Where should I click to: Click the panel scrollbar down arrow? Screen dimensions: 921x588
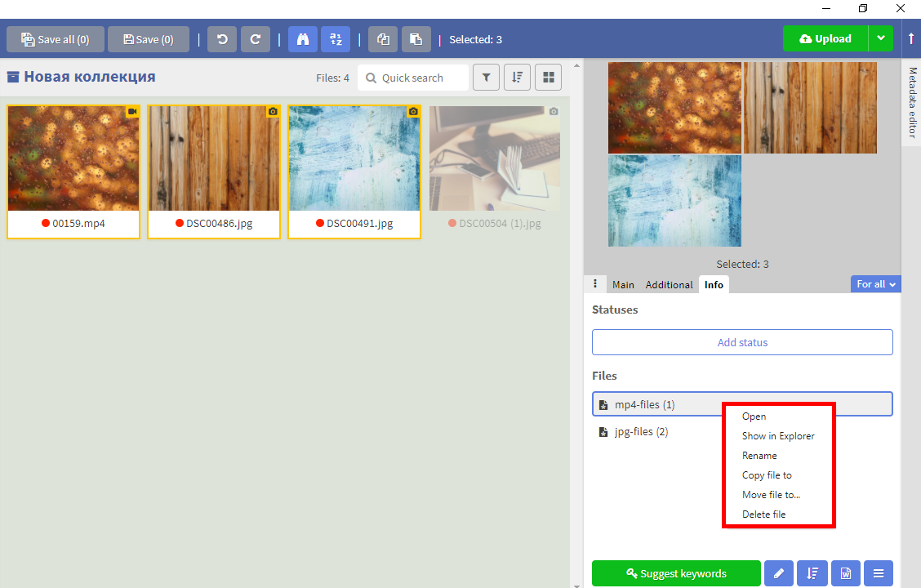(576, 585)
